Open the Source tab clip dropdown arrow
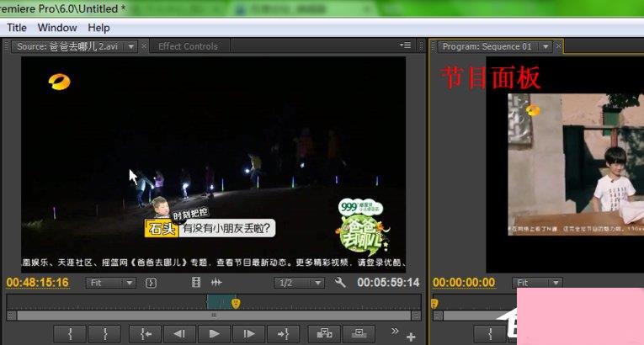The height and width of the screenshot is (345, 644). coord(131,46)
